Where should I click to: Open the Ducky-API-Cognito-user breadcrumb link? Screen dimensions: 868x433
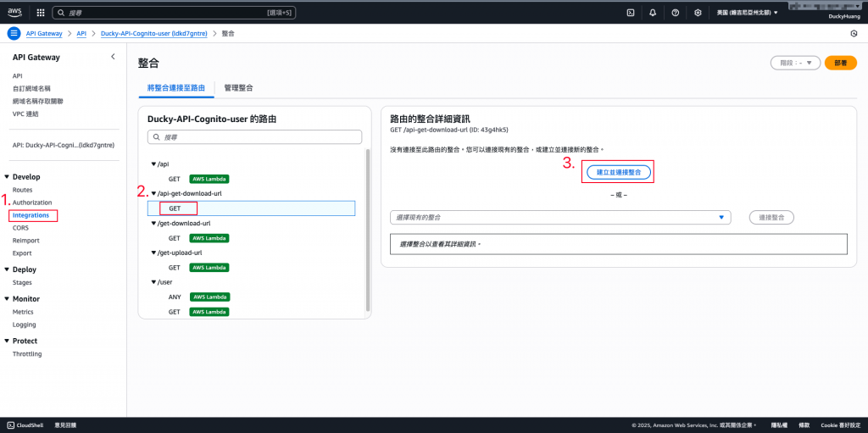click(154, 34)
